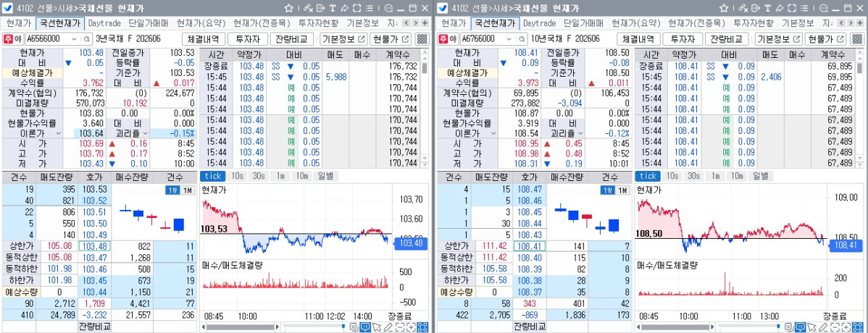This screenshot has width=868, height=333.
Task: Search for a code beside A6566000 in the left window
Action: pyautogui.click(x=86, y=39)
